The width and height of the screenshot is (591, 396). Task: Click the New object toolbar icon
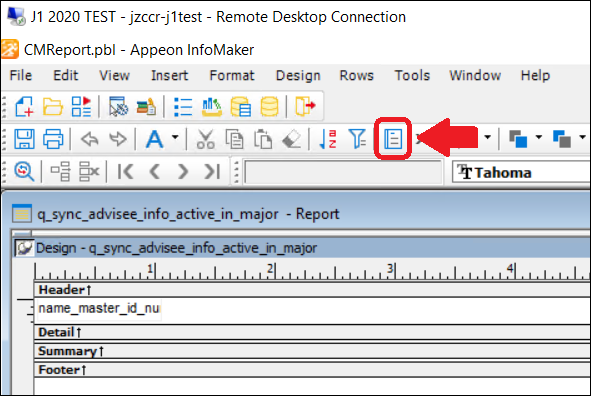(24, 106)
